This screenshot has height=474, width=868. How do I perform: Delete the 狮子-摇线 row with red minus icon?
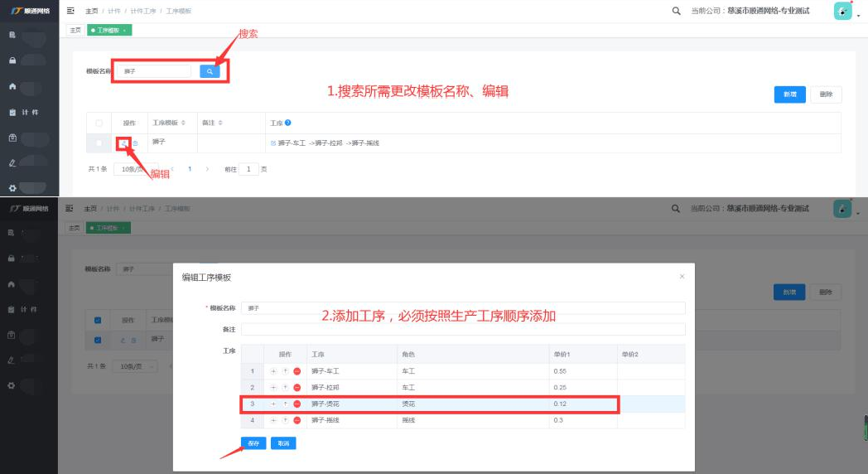297,420
